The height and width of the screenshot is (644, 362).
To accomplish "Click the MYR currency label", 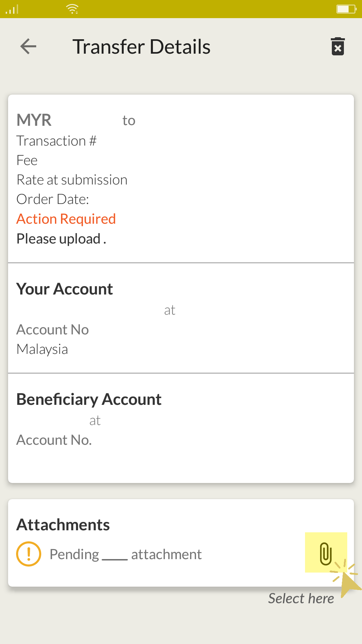I will pyautogui.click(x=34, y=120).
